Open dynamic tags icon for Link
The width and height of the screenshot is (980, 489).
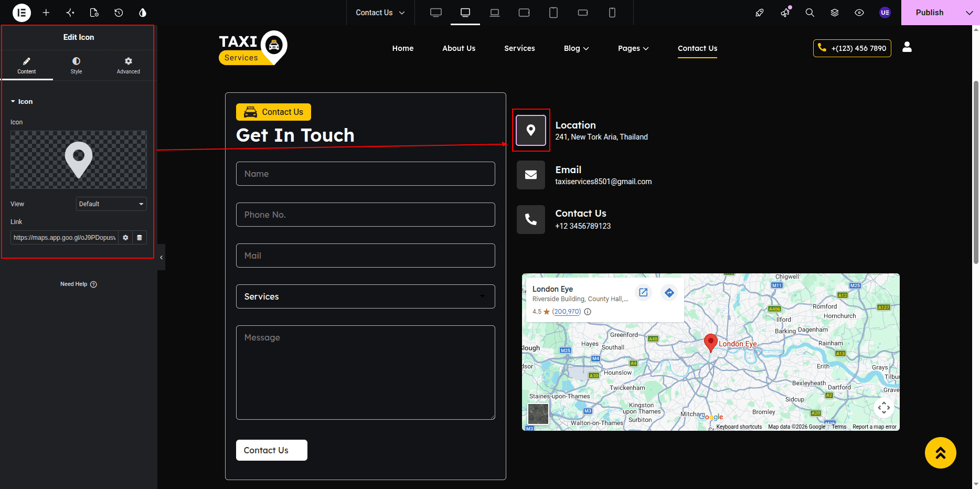click(x=140, y=238)
